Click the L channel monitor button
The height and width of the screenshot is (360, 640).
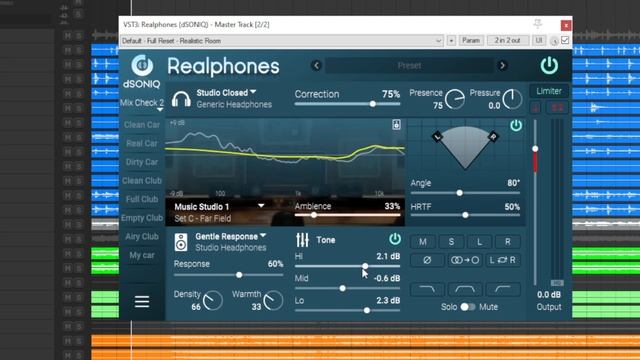479,242
